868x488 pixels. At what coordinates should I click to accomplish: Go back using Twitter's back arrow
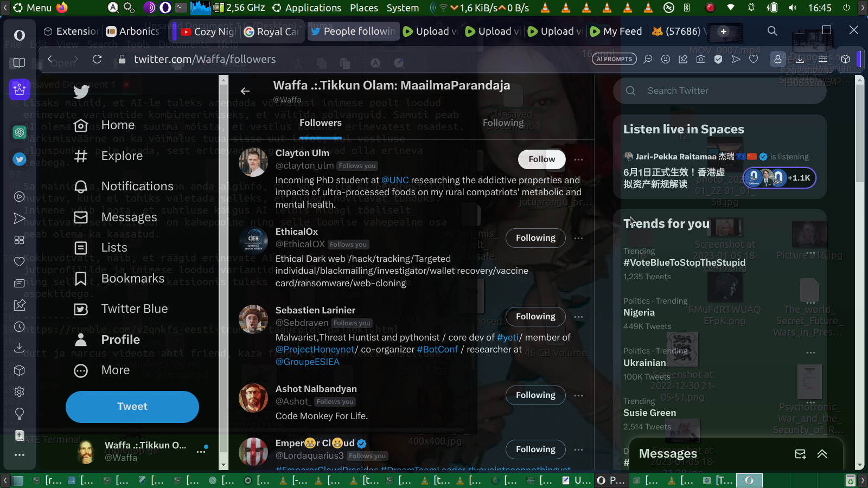tap(245, 91)
